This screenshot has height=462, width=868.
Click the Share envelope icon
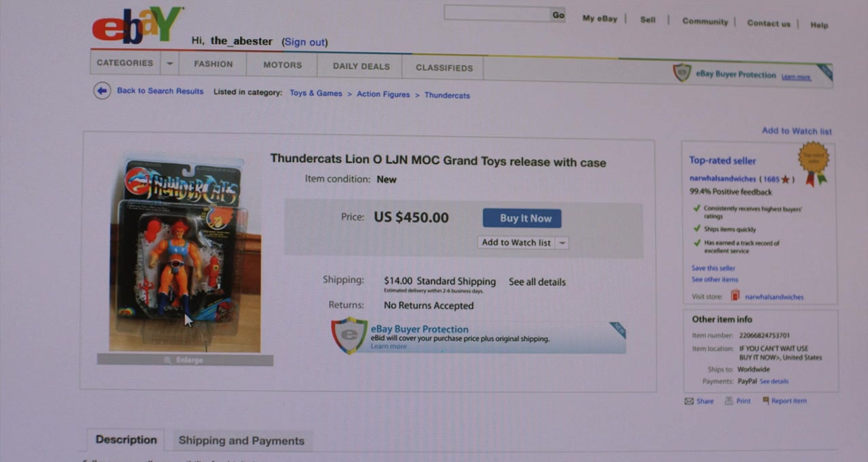coord(689,401)
